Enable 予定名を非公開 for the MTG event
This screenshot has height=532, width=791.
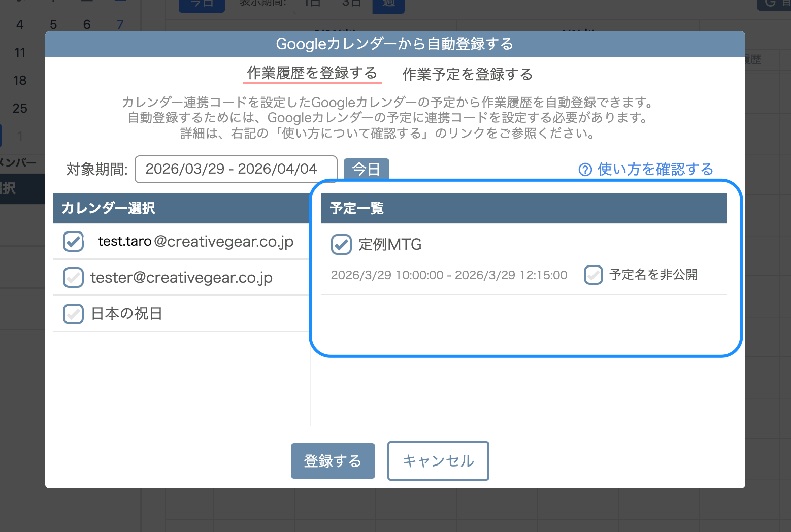click(593, 275)
